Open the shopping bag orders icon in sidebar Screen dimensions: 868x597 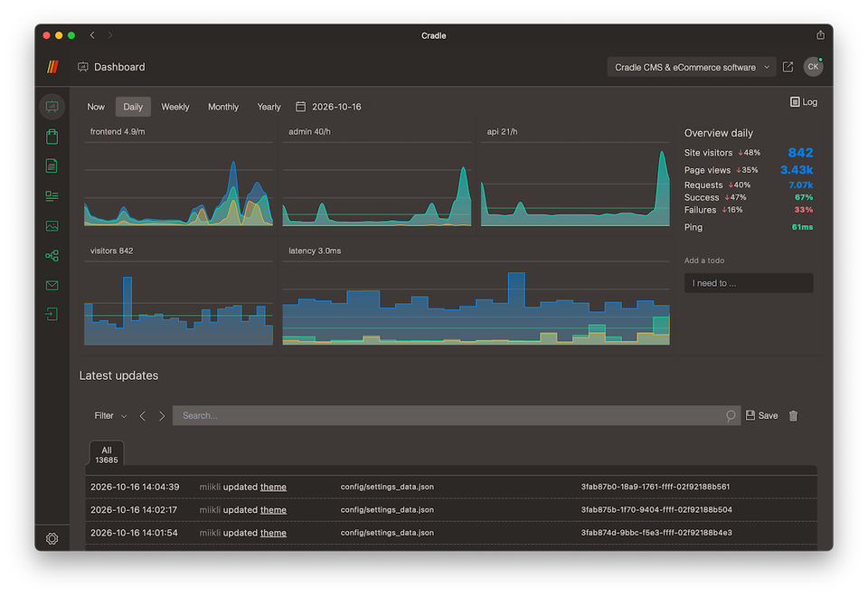point(52,137)
